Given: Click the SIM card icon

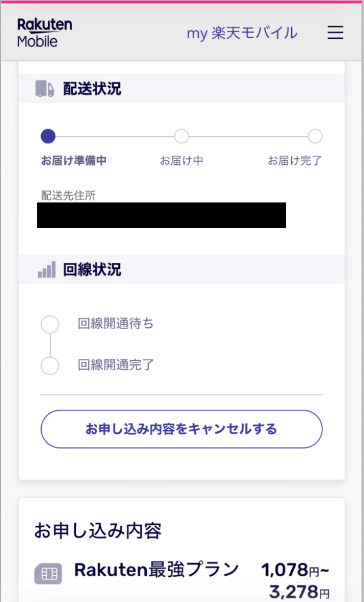Looking at the screenshot, I should pyautogui.click(x=48, y=574).
